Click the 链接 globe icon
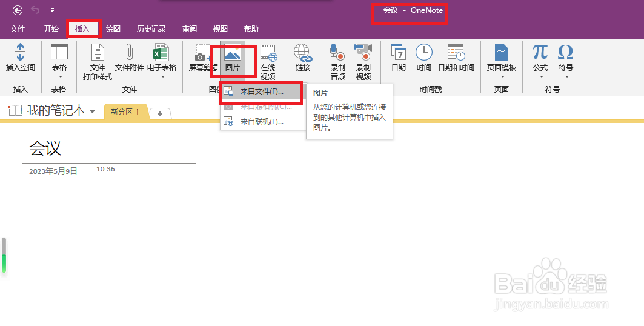Viewport: 644px width, 326px height. (x=303, y=53)
